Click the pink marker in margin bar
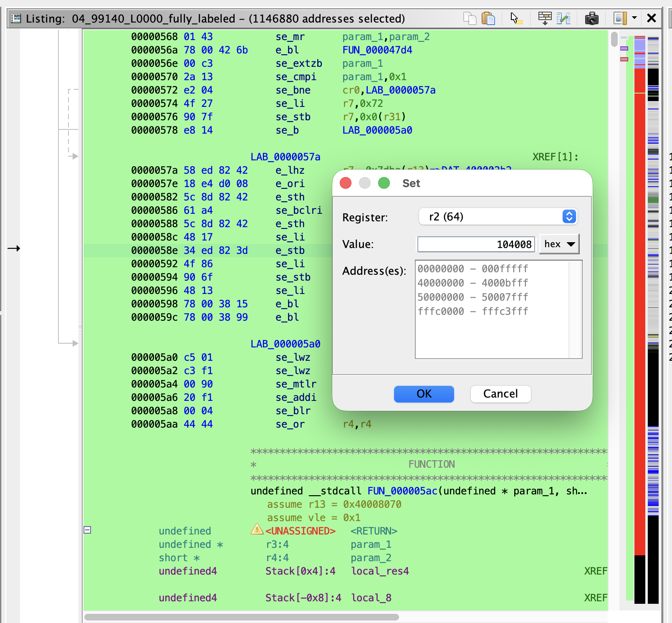 pos(624,59)
